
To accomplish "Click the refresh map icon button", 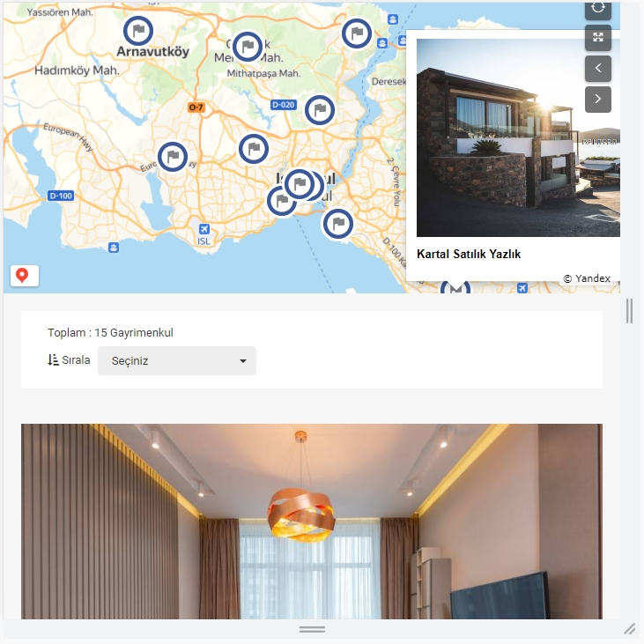I will coord(597,9).
